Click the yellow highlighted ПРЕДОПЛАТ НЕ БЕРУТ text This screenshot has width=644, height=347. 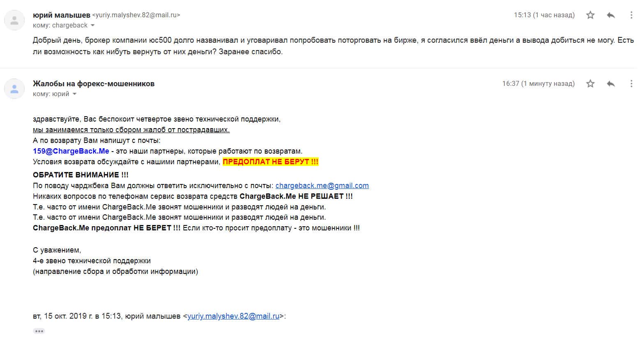point(270,162)
